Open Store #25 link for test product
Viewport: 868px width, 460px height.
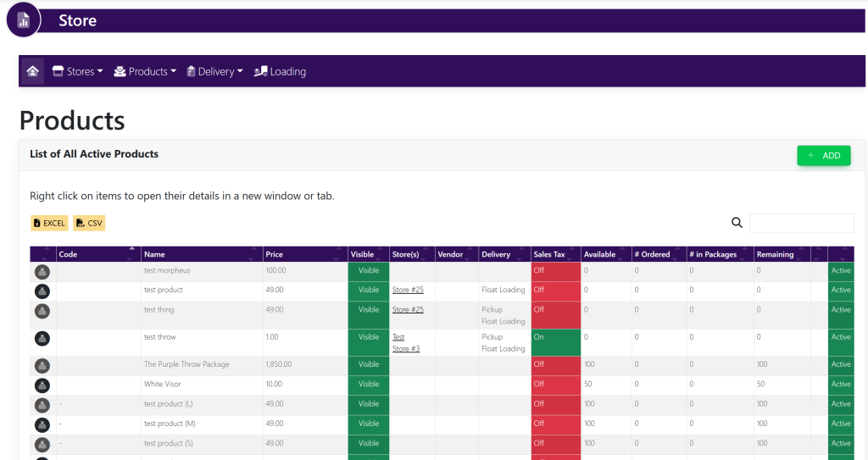coord(408,290)
